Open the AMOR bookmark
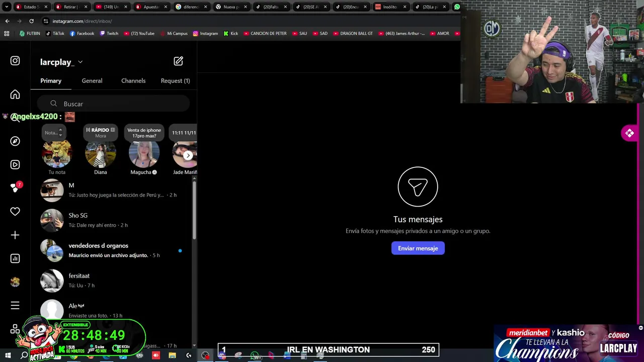This screenshot has height=362, width=644. 439,34
